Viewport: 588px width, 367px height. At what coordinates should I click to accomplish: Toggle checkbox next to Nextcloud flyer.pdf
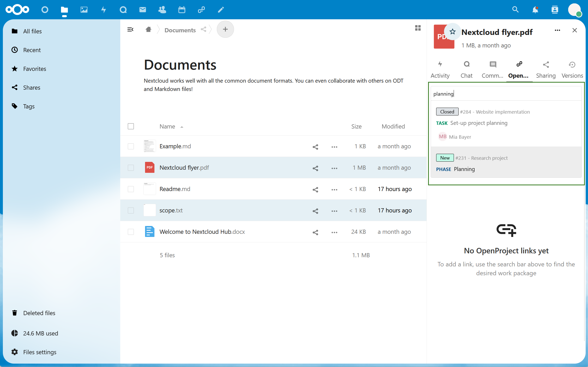pyautogui.click(x=131, y=167)
